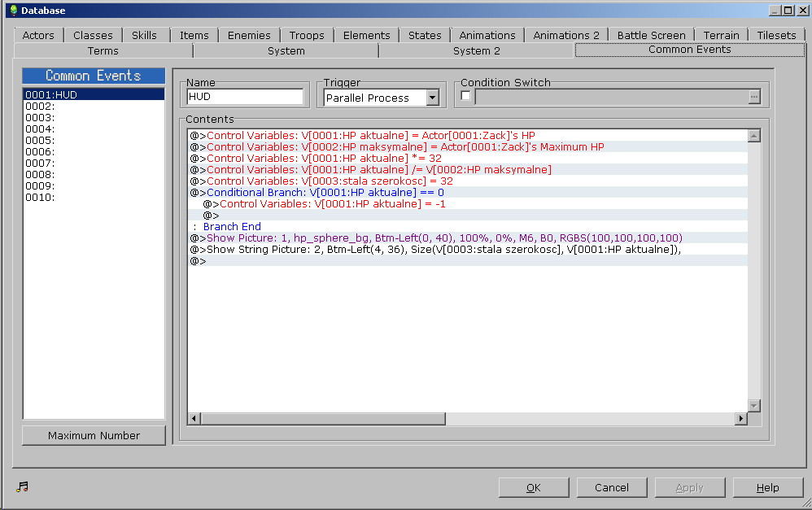Select common event 0010 in the list
The height and width of the screenshot is (510, 812).
(94, 198)
